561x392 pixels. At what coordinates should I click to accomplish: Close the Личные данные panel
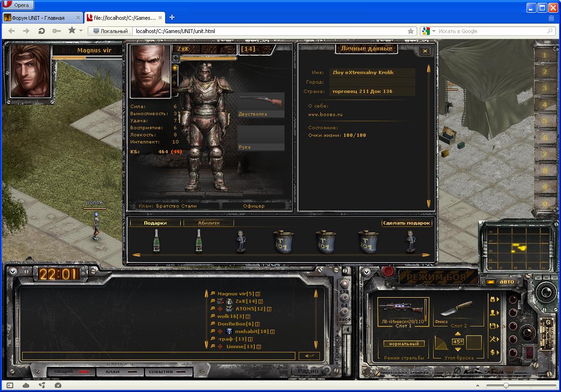coord(425,51)
